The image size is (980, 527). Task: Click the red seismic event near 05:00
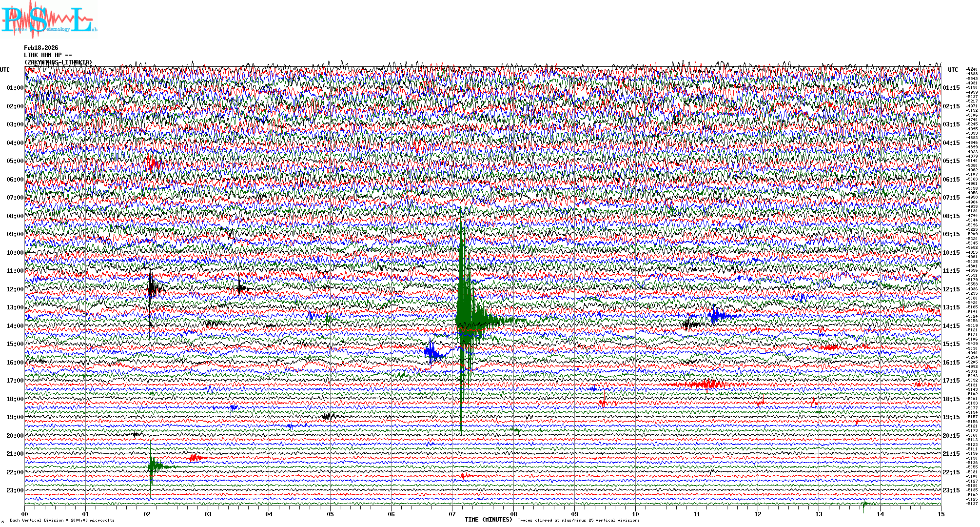point(152,162)
